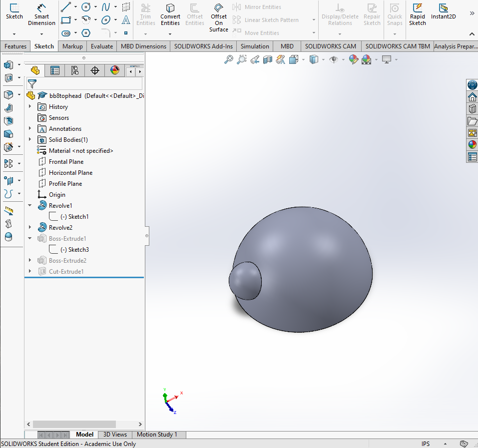
Task: Click the Smart Dimension tool
Action: point(41,14)
